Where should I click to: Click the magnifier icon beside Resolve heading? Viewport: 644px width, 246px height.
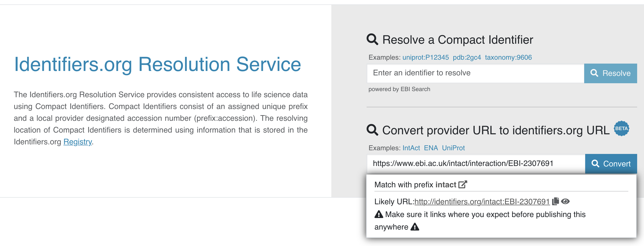pos(372,40)
